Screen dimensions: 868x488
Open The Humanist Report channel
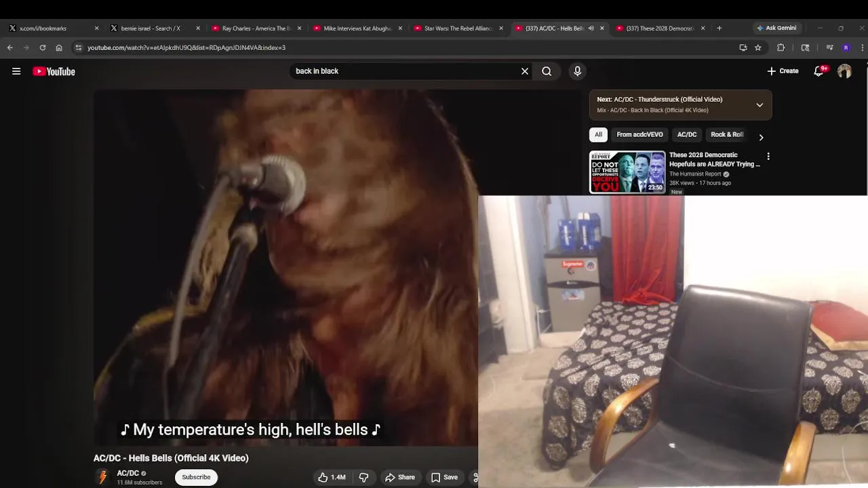point(695,174)
